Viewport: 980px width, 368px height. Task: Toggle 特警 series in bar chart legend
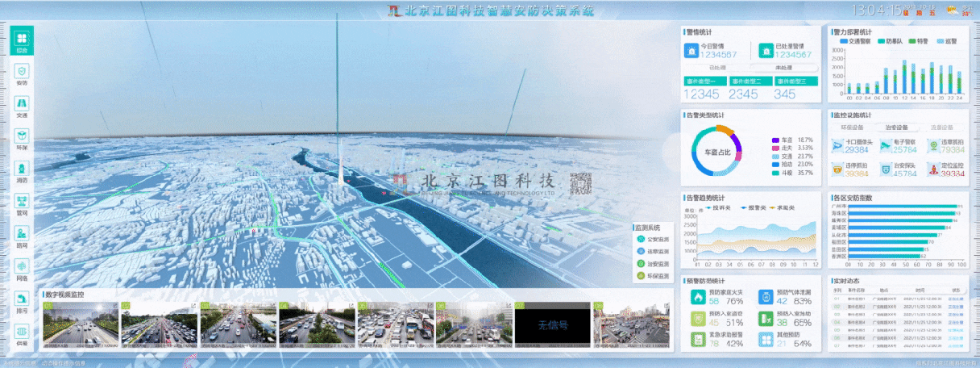pos(918,40)
